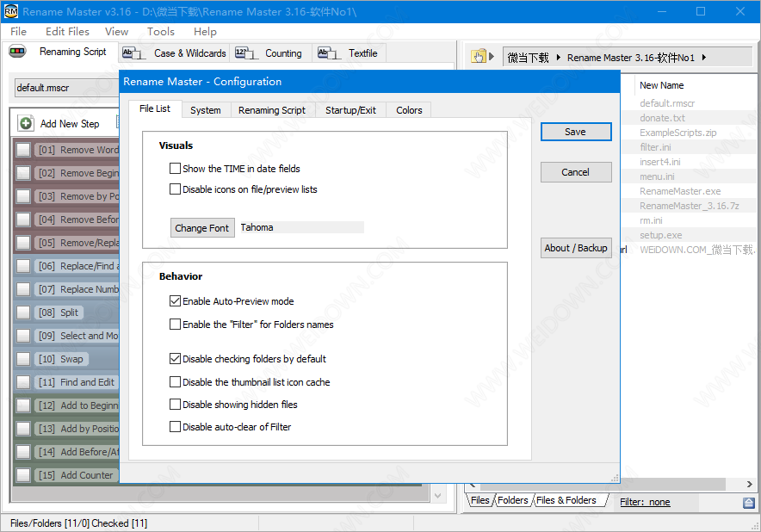Toggle checkbox for step [08] Split

tap(23, 312)
